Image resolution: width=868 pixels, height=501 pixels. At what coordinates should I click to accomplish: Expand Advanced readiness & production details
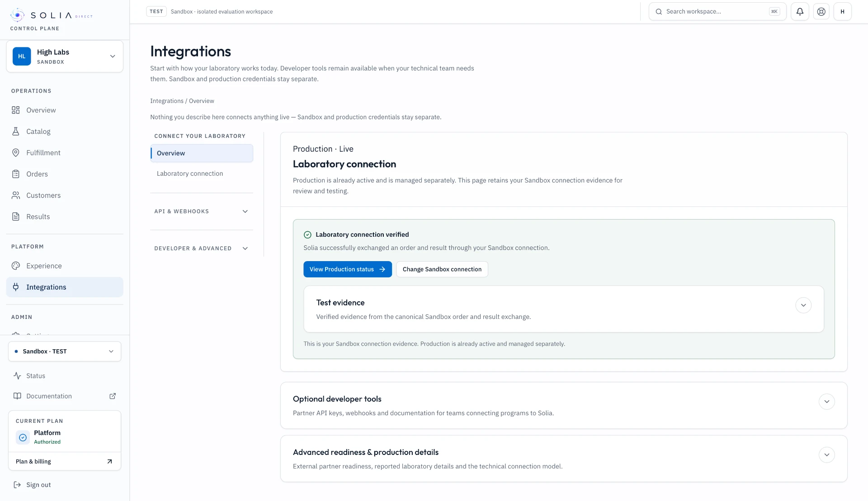point(826,455)
